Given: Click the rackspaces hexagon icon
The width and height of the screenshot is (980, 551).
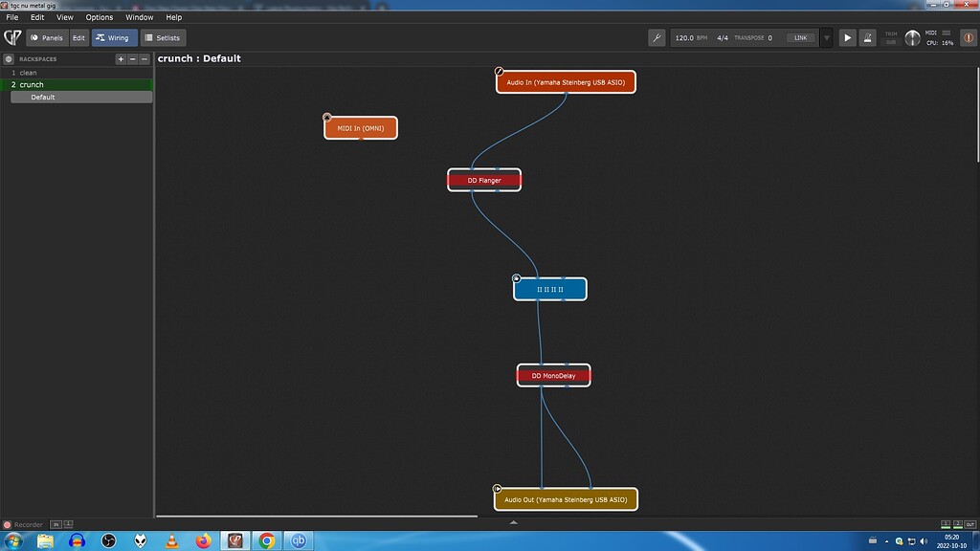Looking at the screenshot, I should click(9, 59).
